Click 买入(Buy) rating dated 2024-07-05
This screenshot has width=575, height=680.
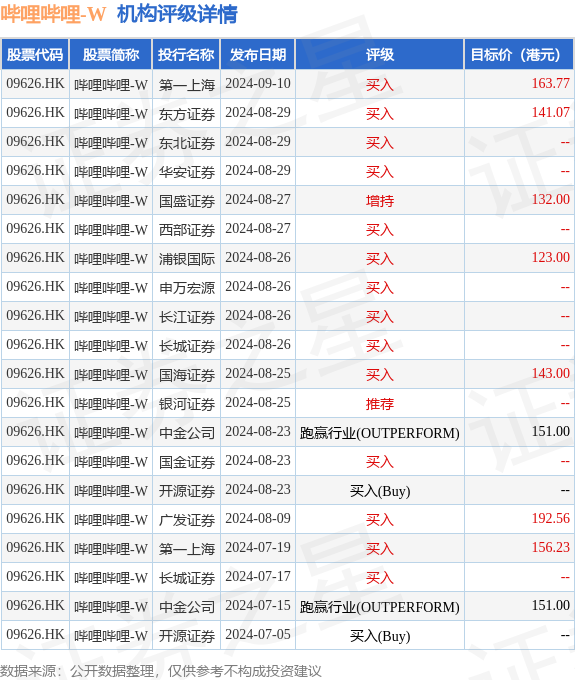(380, 636)
